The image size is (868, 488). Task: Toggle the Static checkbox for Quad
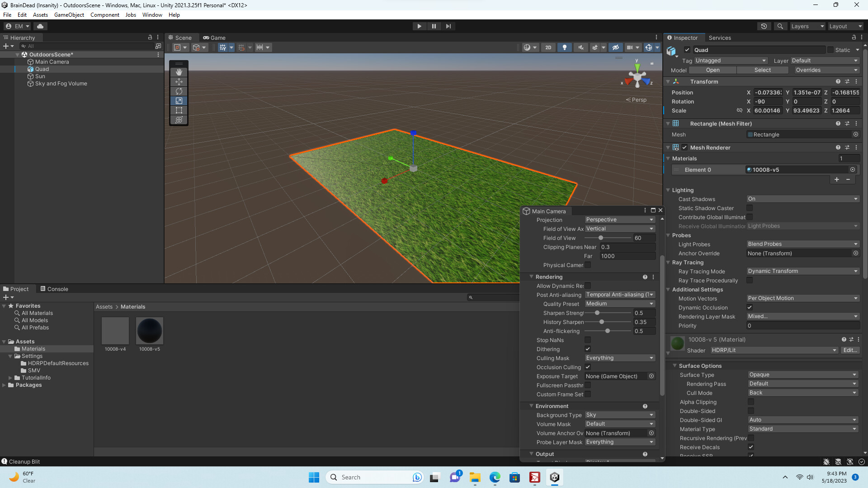pyautogui.click(x=830, y=50)
